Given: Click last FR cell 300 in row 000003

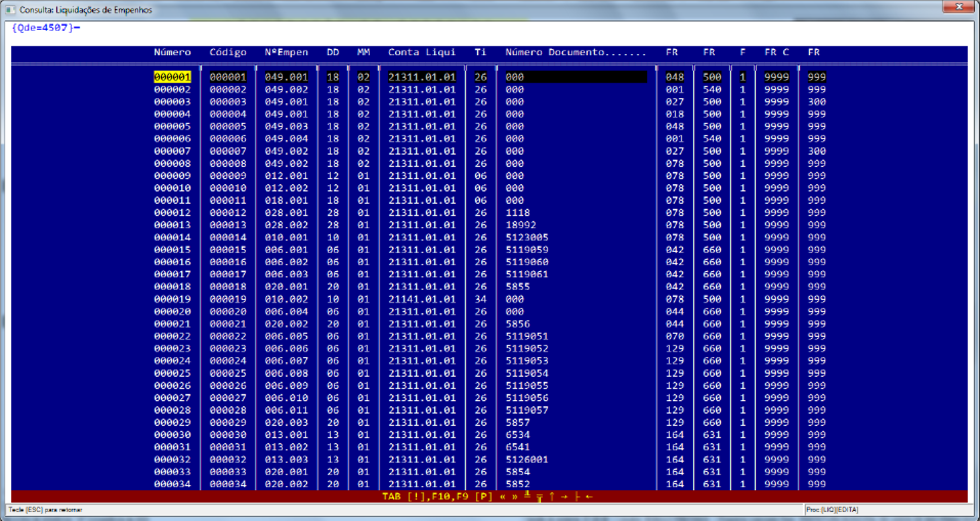Looking at the screenshot, I should [x=817, y=102].
